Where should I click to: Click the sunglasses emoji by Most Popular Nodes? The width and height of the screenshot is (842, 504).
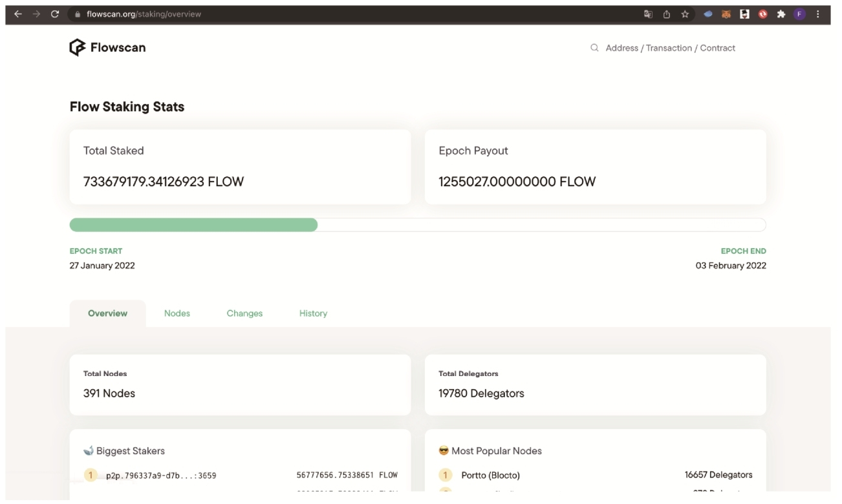pos(444,451)
